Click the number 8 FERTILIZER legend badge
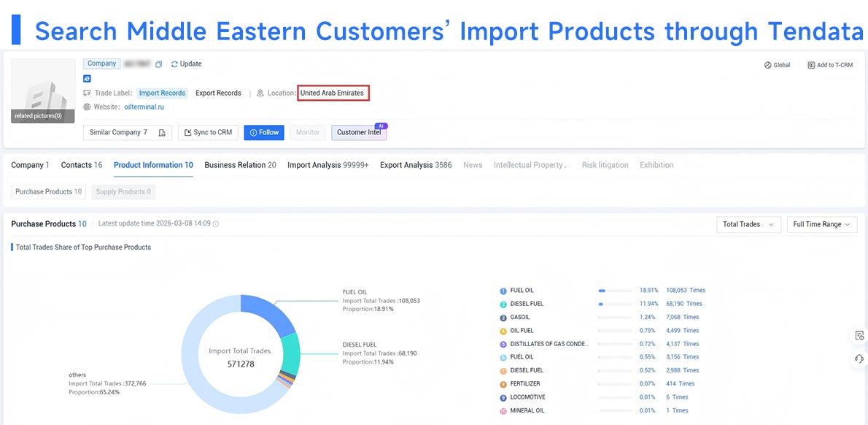The image size is (868, 425). (x=503, y=384)
